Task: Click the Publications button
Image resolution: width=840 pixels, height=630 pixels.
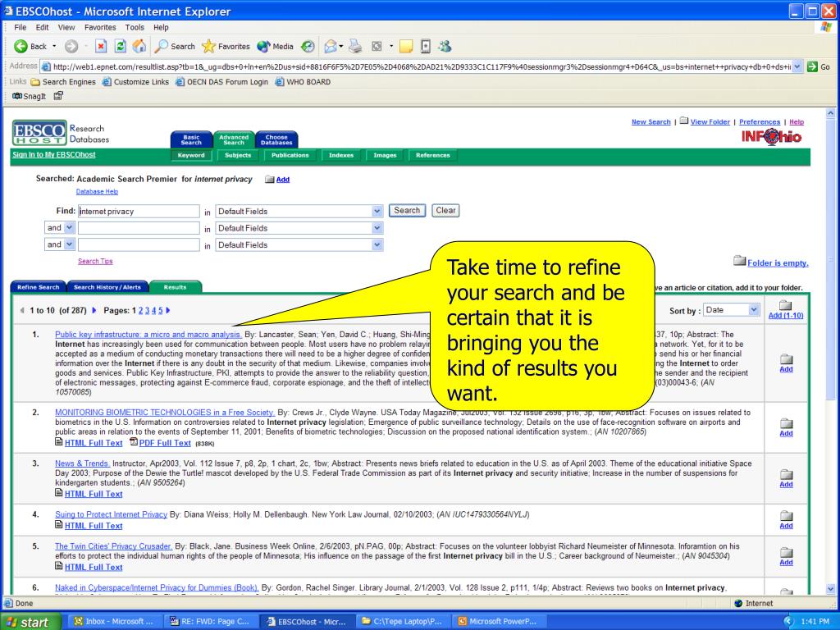Action: (290, 155)
